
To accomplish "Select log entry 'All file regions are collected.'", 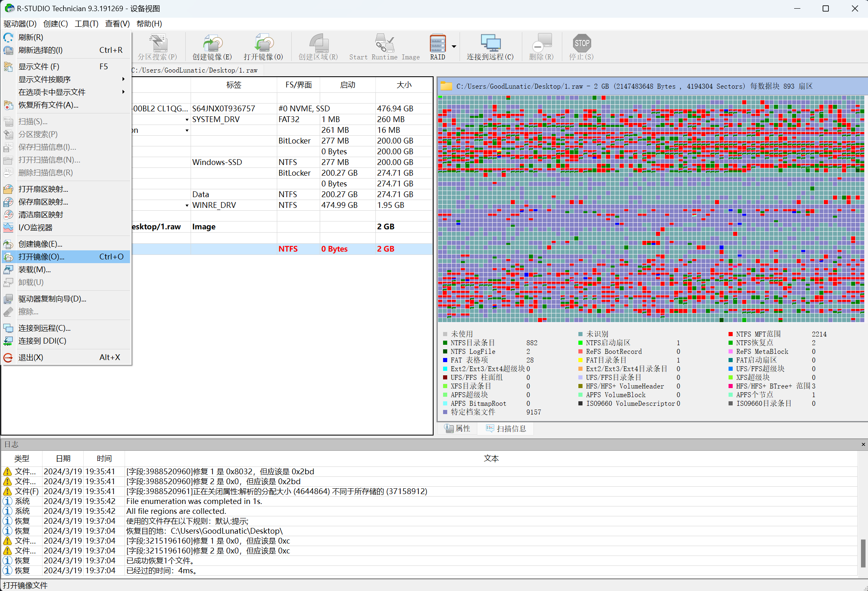I will point(429,511).
